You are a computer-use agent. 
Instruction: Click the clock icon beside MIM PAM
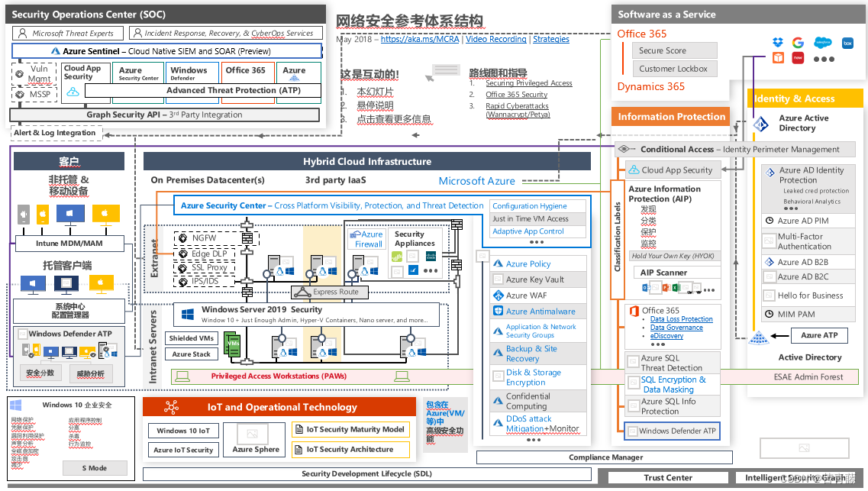769,314
